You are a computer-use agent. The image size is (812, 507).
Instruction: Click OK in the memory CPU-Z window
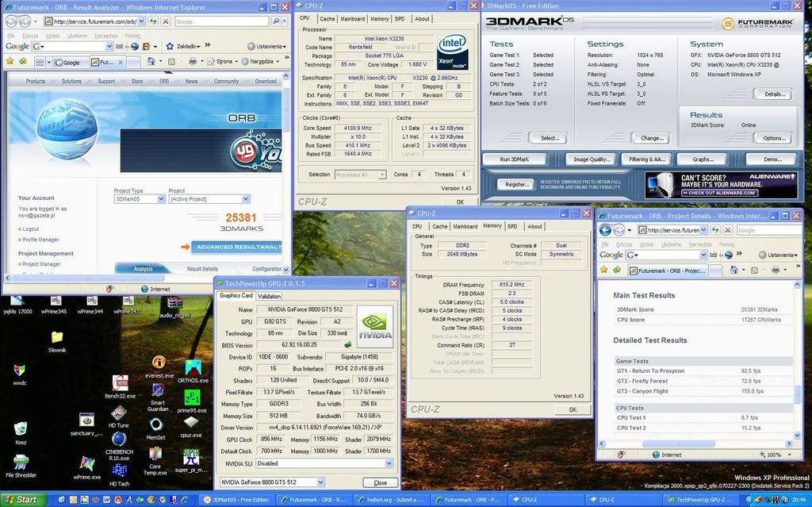point(573,409)
